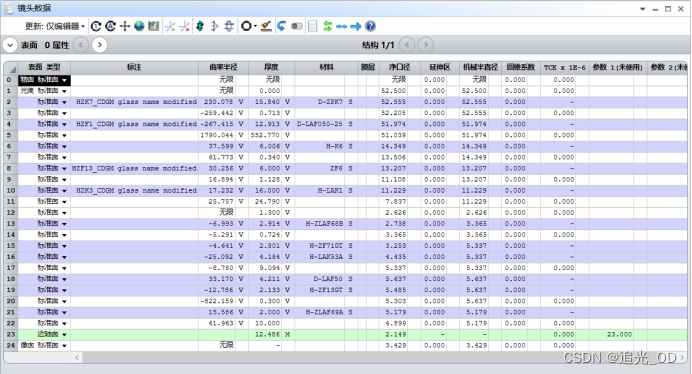This screenshot has height=374, width=692.
Task: Select the comment 'HZF13_CDGM glass name modified'
Action: pyautogui.click(x=134, y=169)
